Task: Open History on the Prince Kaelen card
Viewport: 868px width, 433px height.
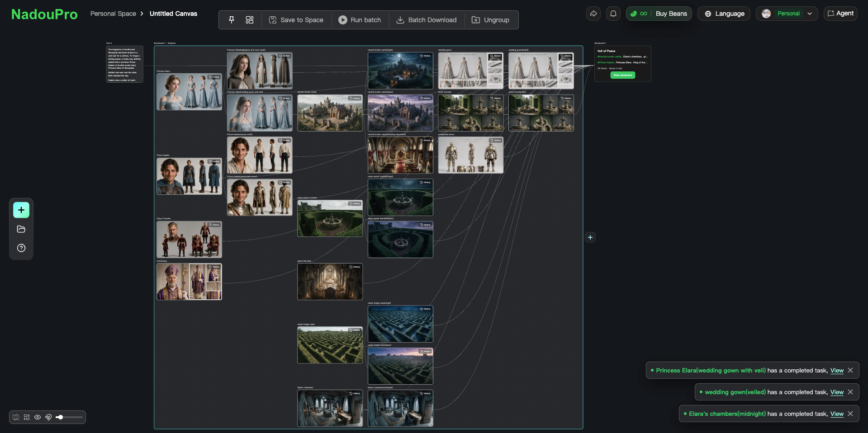Action: tap(214, 161)
